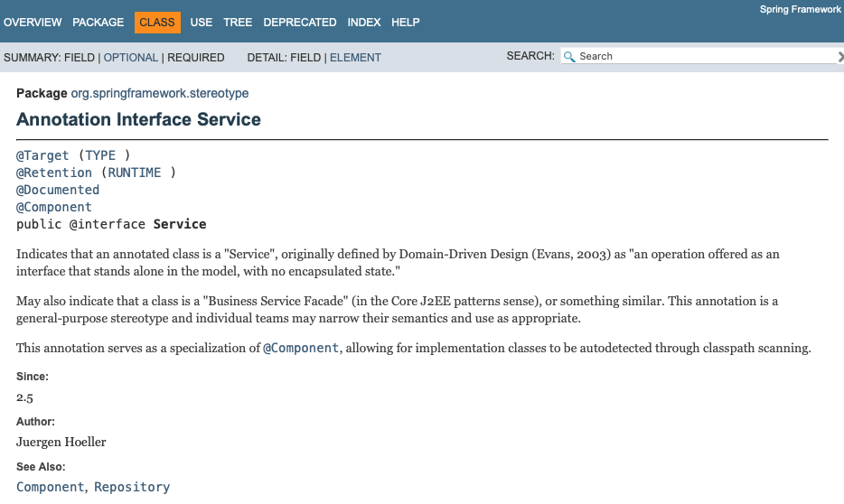Select the highlighted Class tab
844x504 pixels.
coord(157,23)
